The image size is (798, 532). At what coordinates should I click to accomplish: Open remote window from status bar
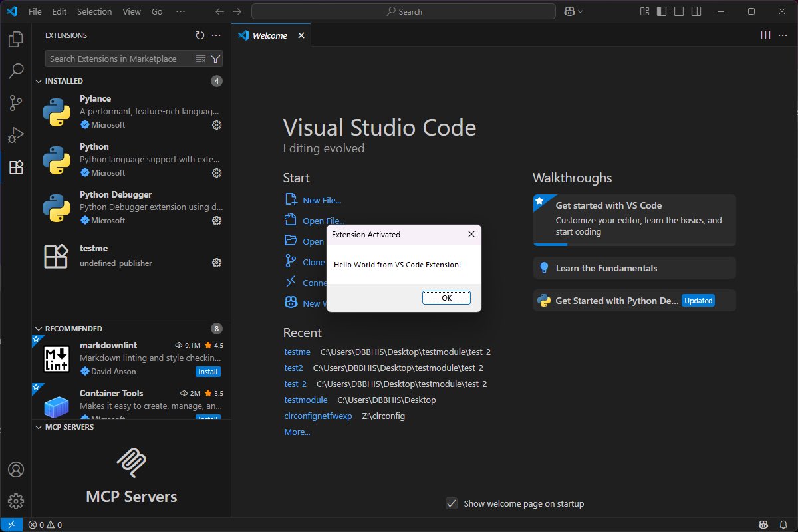11,525
